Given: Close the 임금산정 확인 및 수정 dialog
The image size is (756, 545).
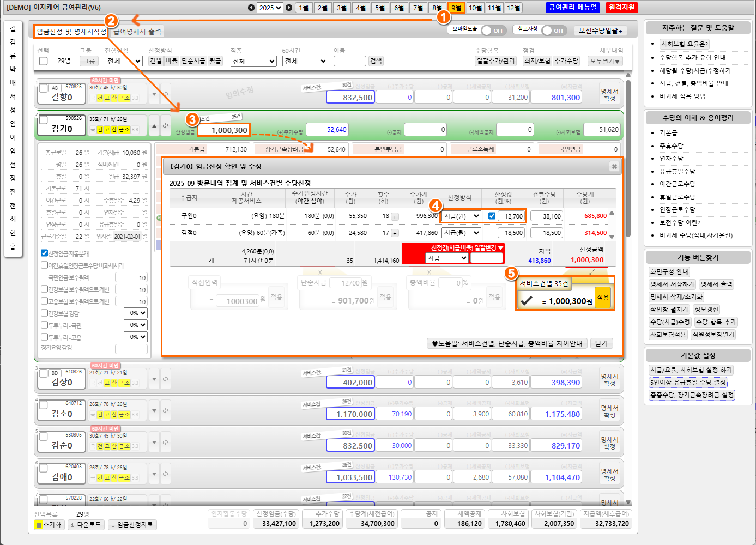Looking at the screenshot, I should click(x=614, y=167).
